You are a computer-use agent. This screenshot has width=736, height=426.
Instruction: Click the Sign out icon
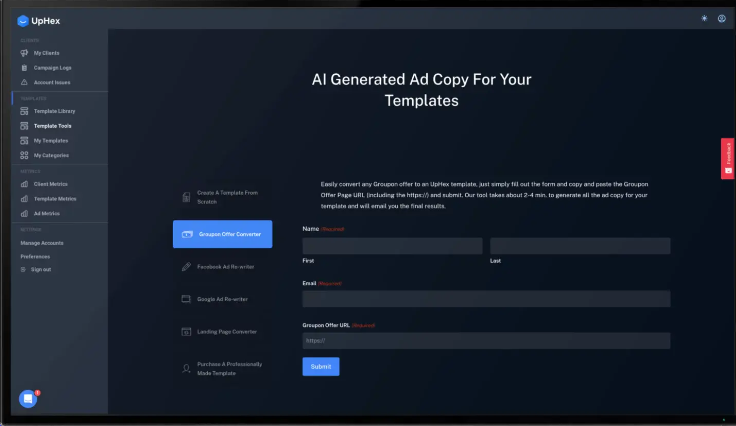pos(23,269)
